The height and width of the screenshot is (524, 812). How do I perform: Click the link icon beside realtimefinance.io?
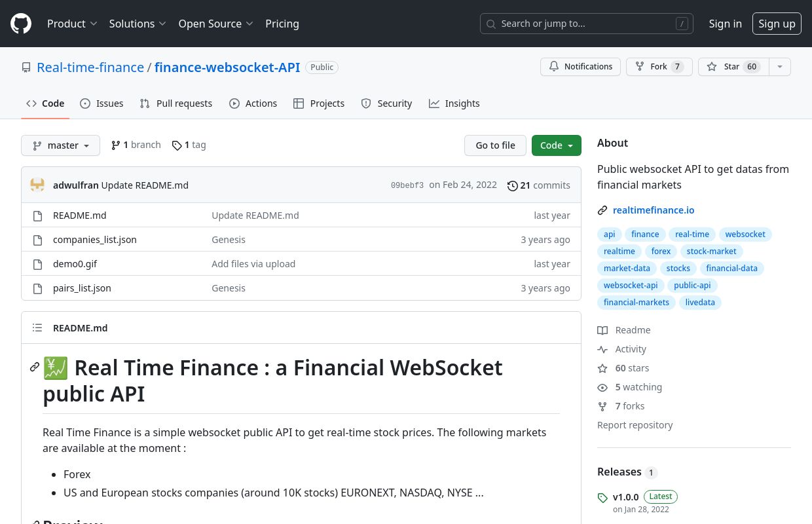pos(602,210)
